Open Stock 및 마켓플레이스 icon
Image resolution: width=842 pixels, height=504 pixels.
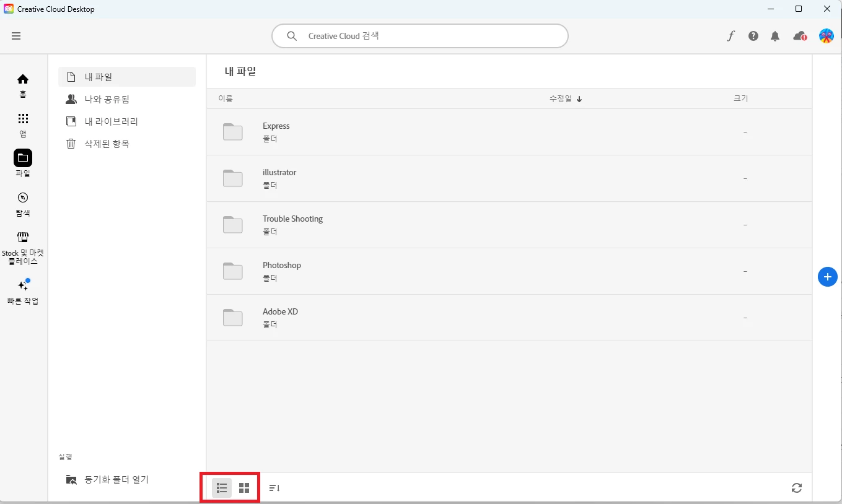23,237
